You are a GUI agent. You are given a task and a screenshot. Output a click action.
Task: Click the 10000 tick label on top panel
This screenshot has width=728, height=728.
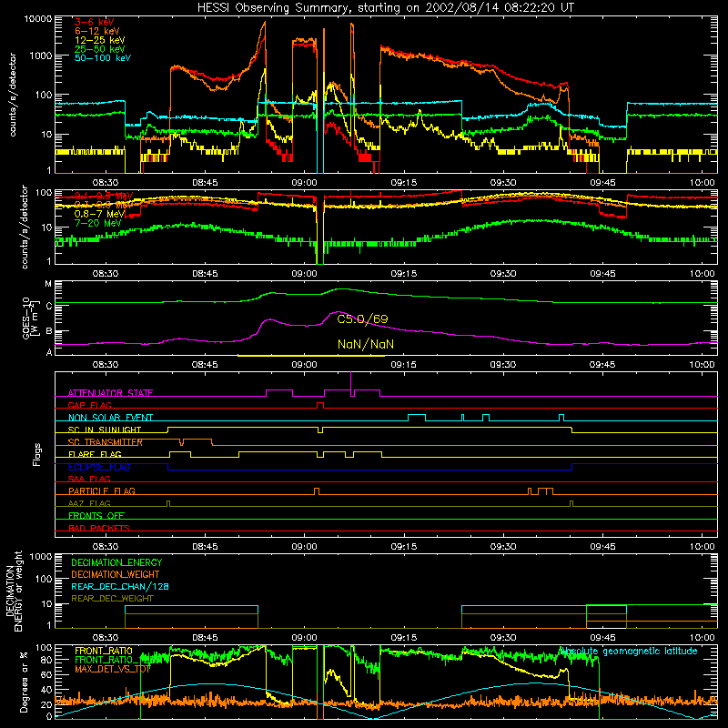click(x=38, y=19)
